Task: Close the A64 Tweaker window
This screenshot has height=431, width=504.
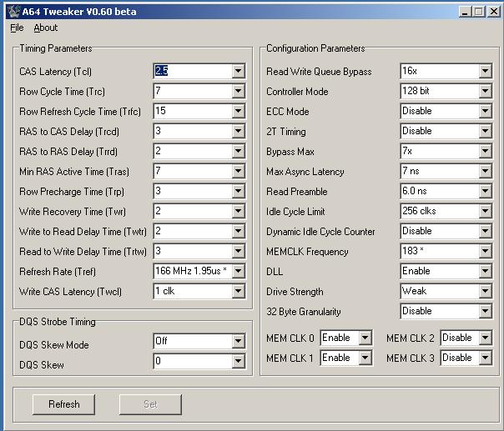Action: tap(493, 12)
